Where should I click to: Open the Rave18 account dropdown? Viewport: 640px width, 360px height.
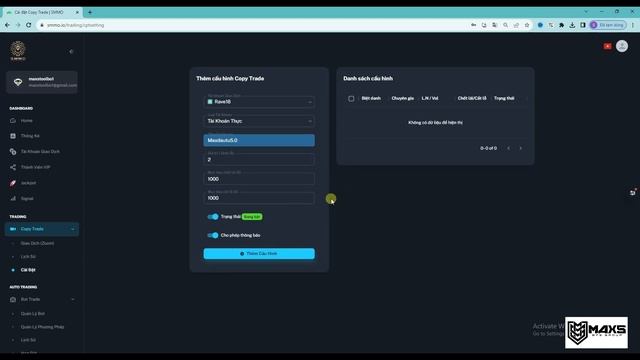[259, 102]
